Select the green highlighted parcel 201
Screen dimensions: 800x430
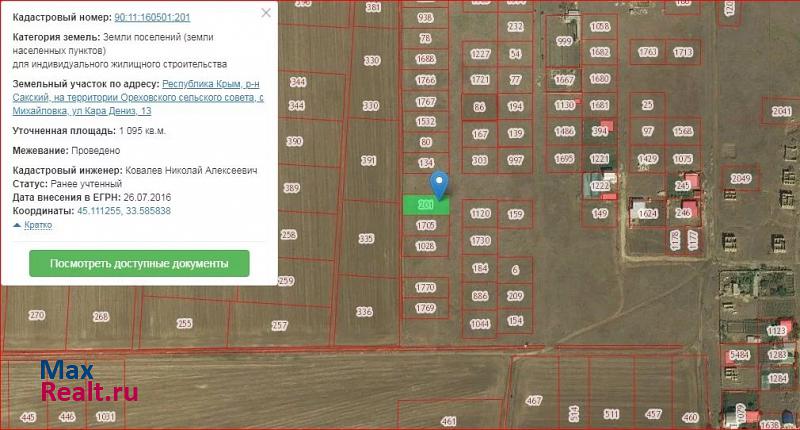click(x=426, y=205)
